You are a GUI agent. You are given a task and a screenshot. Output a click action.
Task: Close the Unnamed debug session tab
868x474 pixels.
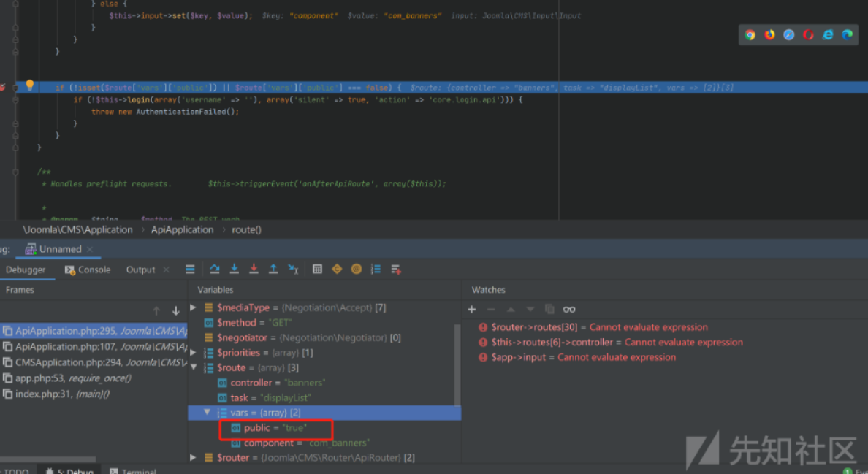tap(90, 249)
